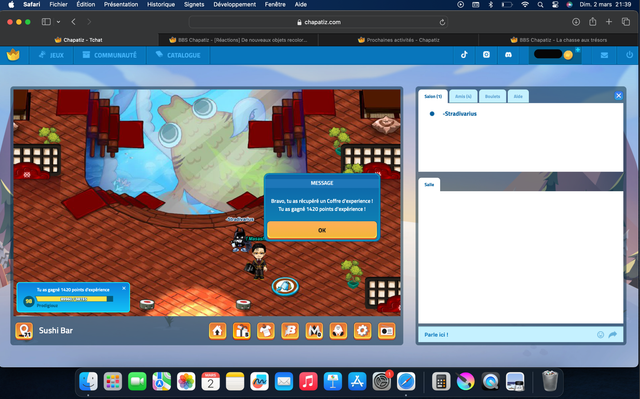Screen dimensions: 640x399
Task: Open the clothes t-shirt icon
Action: [x=266, y=331]
